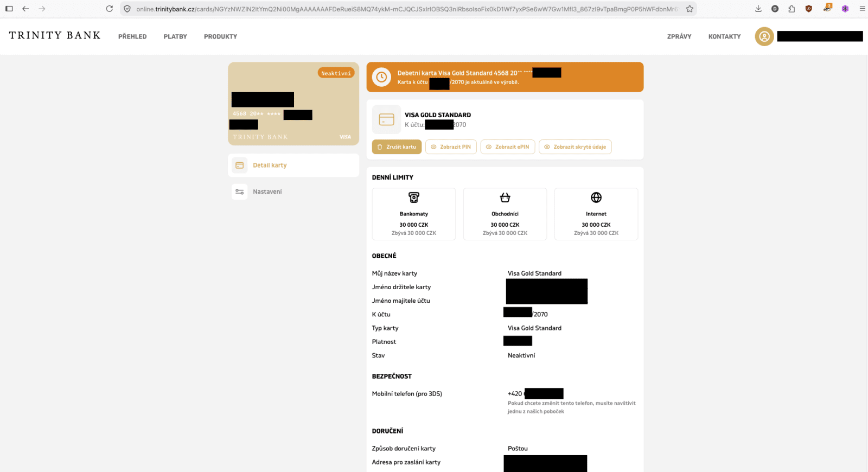Bookmark page with the star icon
The image size is (868, 472).
pos(690,9)
